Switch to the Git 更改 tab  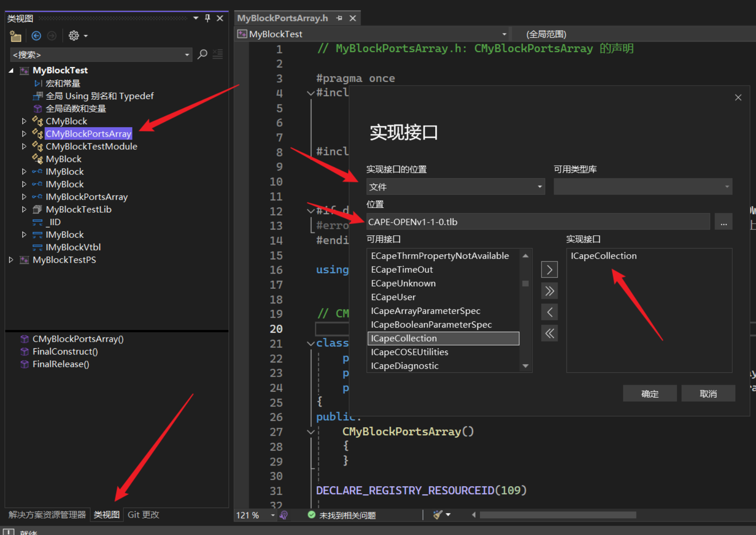[144, 515]
